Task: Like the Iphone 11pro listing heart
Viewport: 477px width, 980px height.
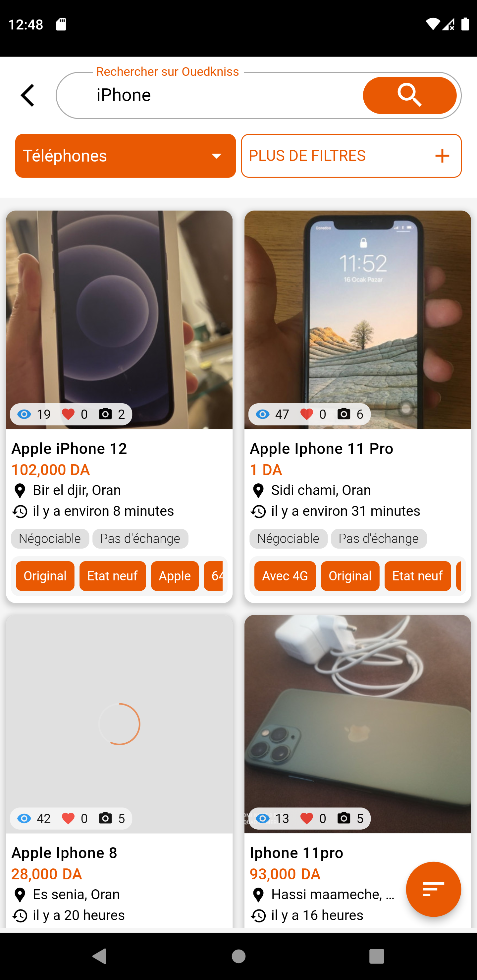Action: tap(307, 818)
